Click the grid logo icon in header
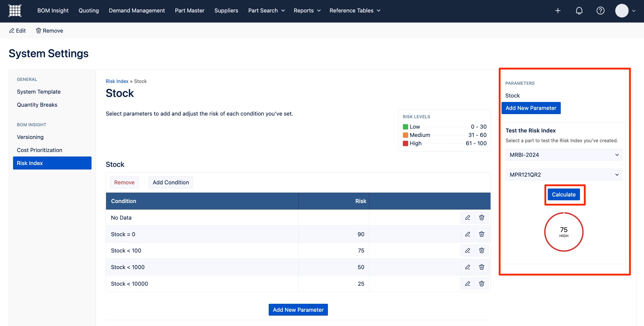This screenshot has width=644, height=326. (x=15, y=11)
